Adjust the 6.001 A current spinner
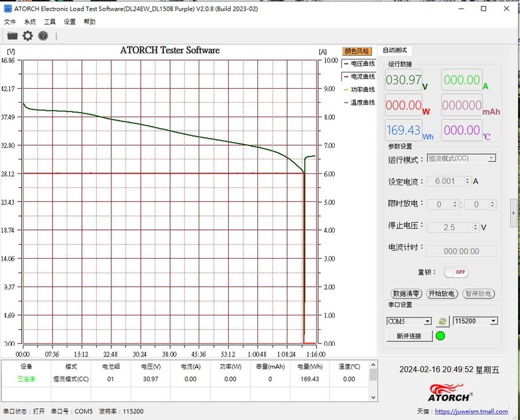Viewport: 520px width, 420px height. pos(467,181)
